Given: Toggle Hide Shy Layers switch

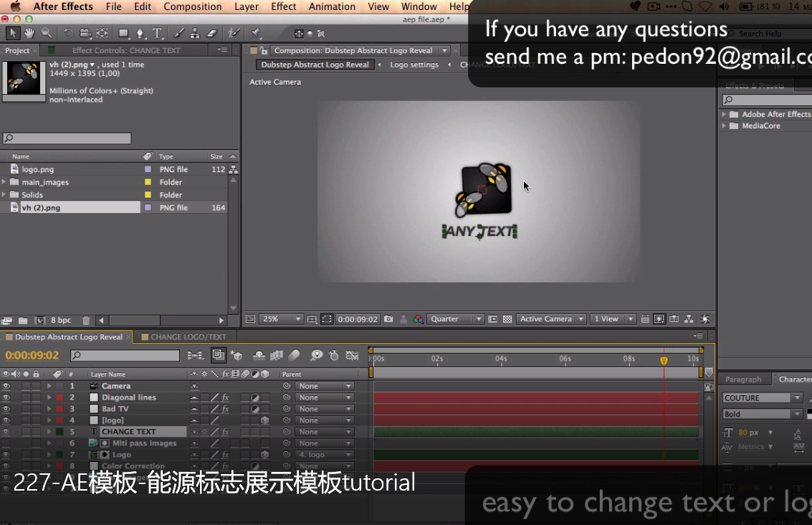Looking at the screenshot, I should pyautogui.click(x=259, y=355).
